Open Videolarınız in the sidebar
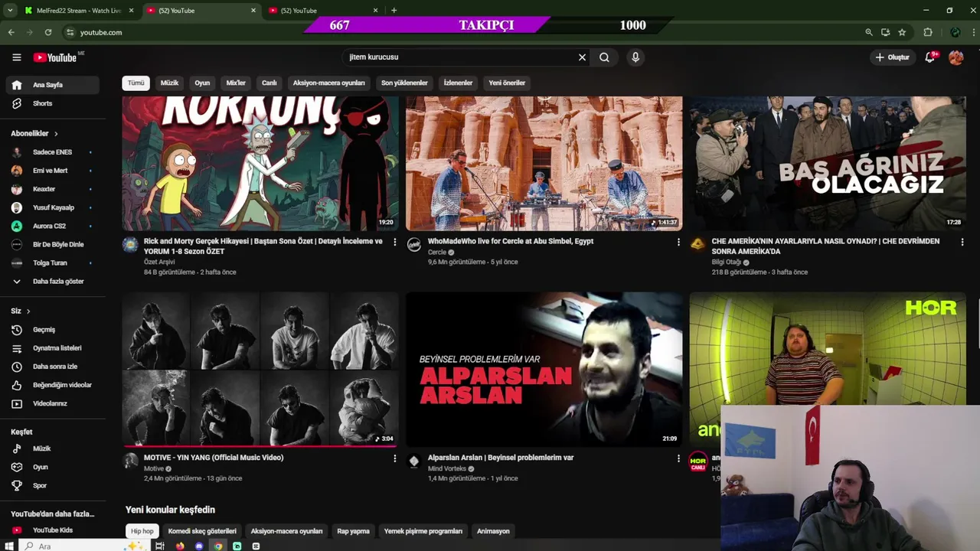Screen dimensions: 980x551 (52, 403)
